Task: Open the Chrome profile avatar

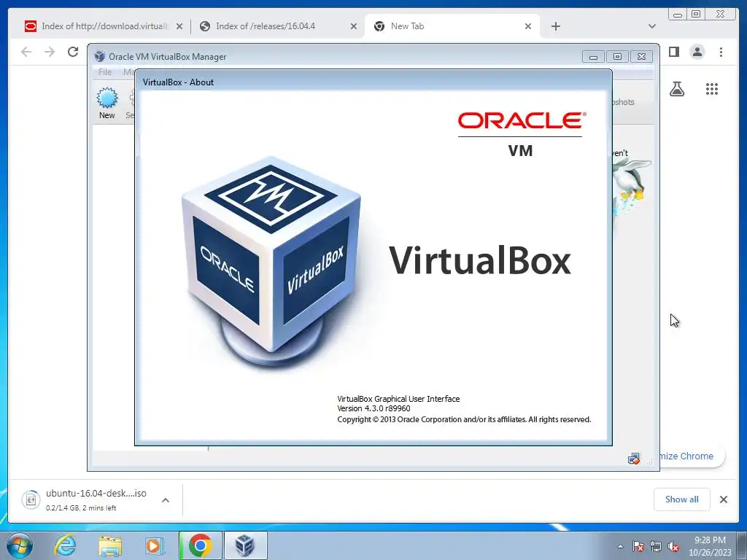Action: pyautogui.click(x=697, y=52)
